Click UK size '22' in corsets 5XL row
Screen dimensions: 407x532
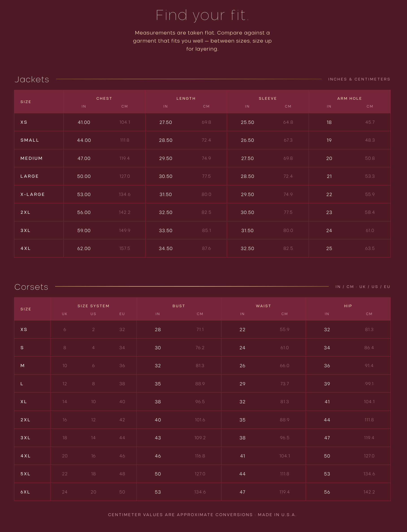[65, 474]
